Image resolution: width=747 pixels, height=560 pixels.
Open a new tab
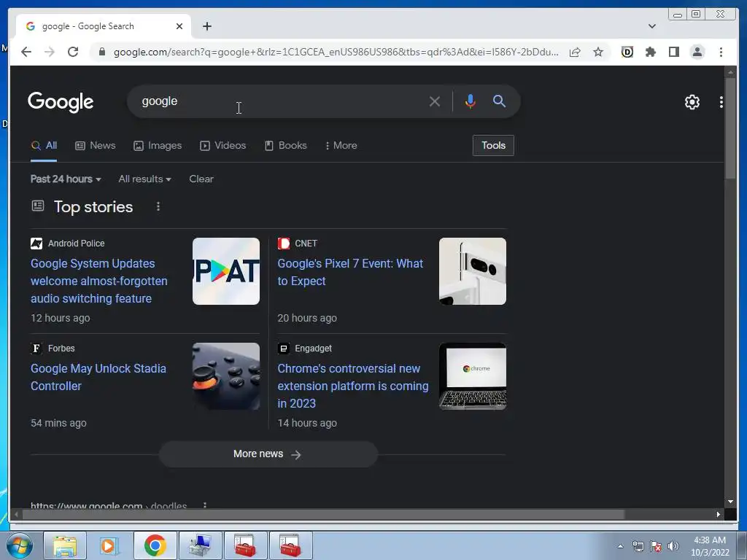click(206, 26)
